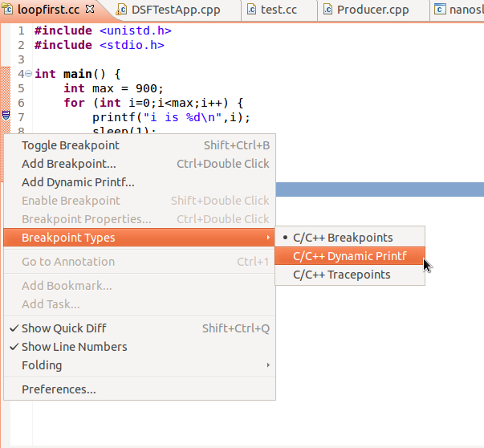Click the 'int max = 900;' code line

click(x=113, y=88)
